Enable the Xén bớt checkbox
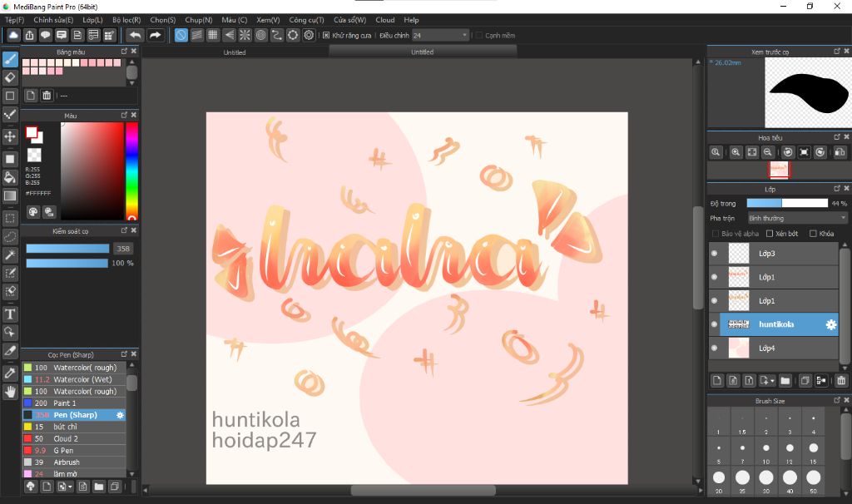The width and height of the screenshot is (852, 504). (770, 234)
